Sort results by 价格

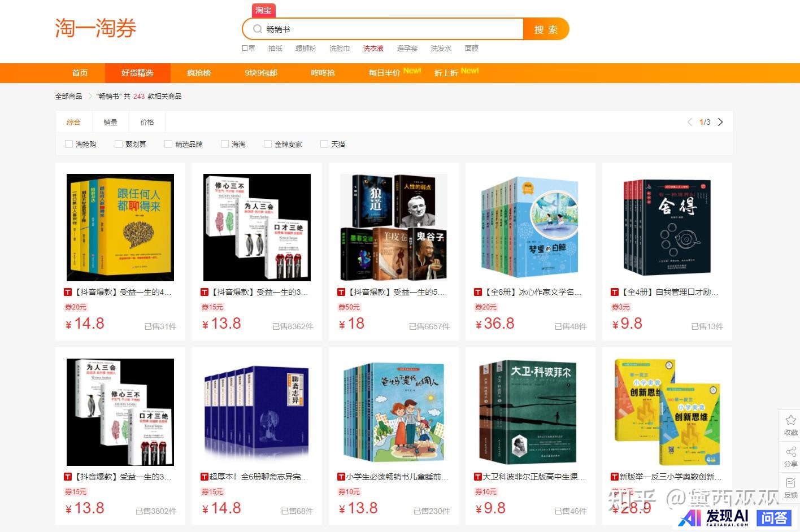(147, 122)
